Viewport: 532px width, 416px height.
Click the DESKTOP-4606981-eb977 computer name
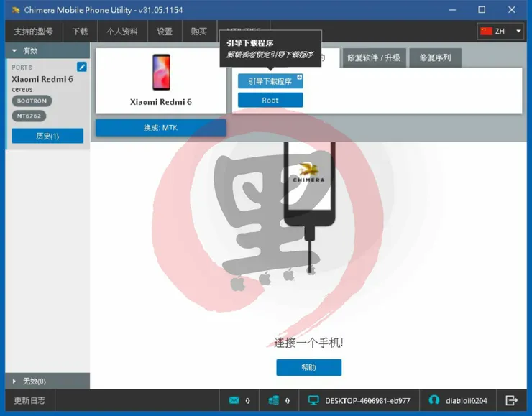367,401
